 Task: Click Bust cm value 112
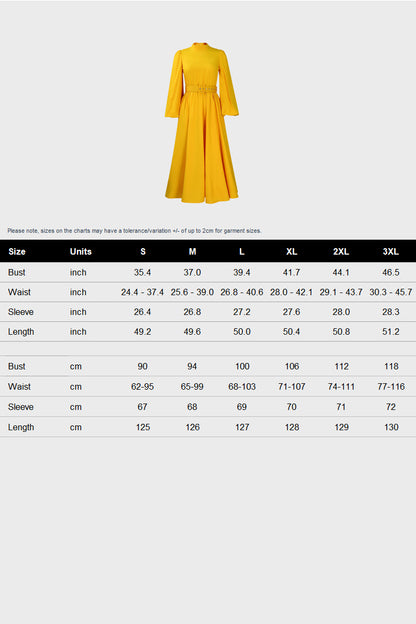(x=342, y=366)
